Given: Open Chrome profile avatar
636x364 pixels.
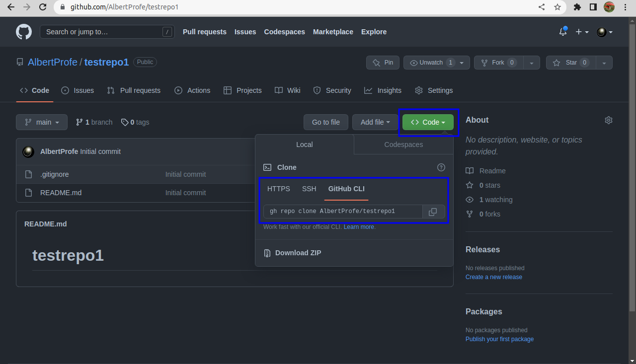Looking at the screenshot, I should coord(609,7).
